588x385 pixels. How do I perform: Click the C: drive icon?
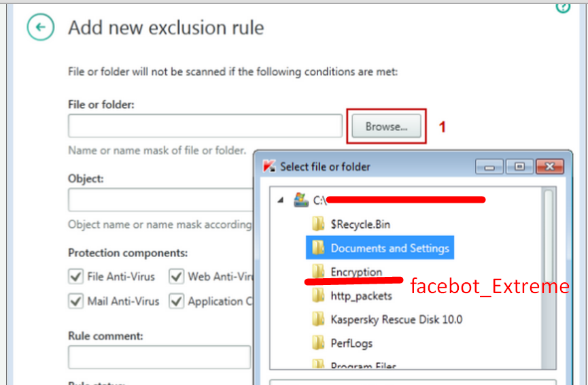coord(300,200)
